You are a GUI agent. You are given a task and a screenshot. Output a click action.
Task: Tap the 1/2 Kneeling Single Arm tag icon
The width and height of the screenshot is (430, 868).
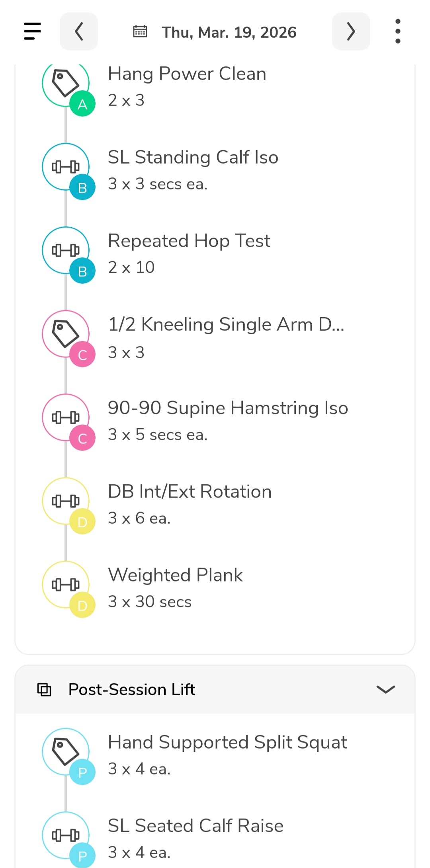66,334
